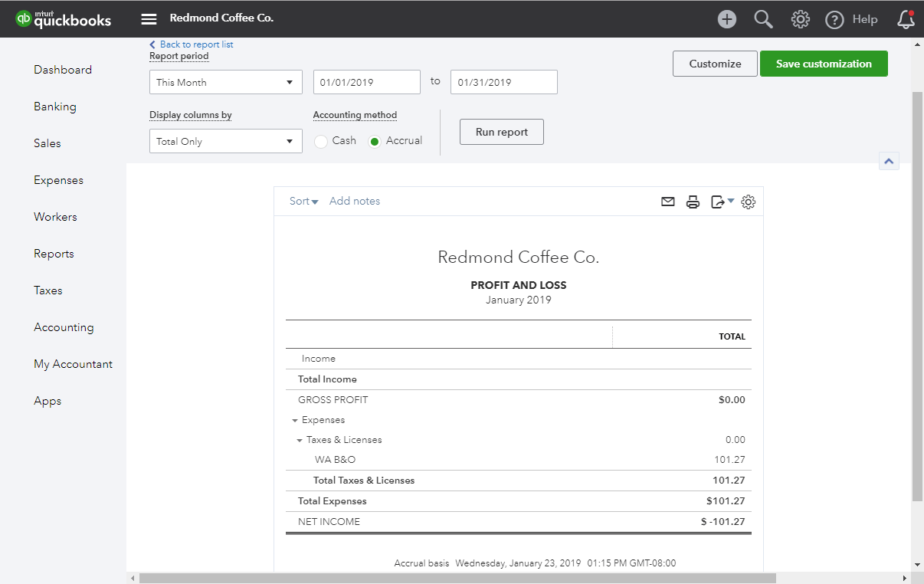The width and height of the screenshot is (924, 584).
Task: Select the Cash accounting method
Action: point(321,141)
